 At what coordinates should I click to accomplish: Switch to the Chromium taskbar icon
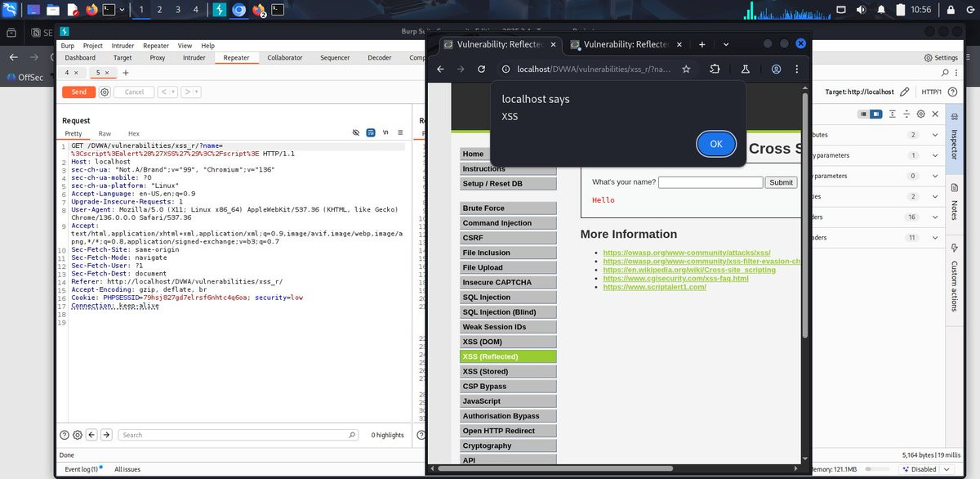pyautogui.click(x=239, y=10)
